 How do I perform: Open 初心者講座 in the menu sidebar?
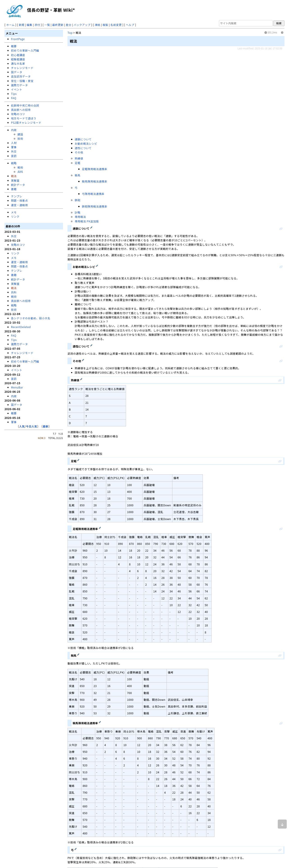tap(18, 55)
